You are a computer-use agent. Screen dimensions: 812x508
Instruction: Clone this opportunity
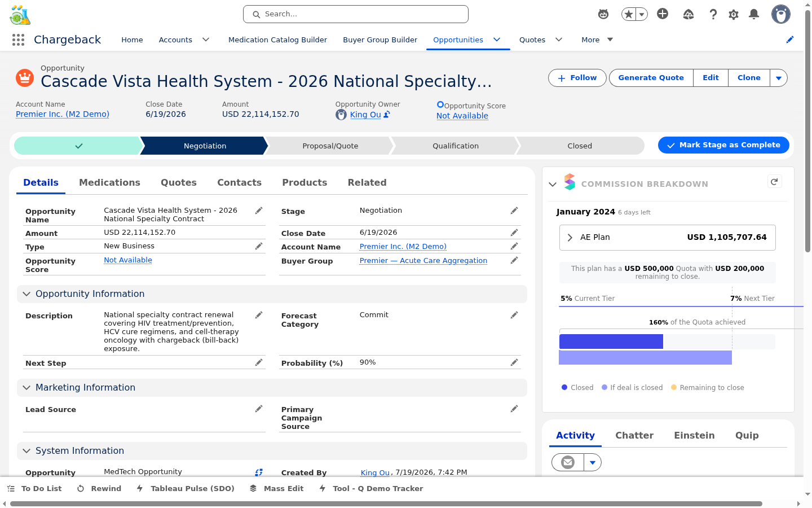pyautogui.click(x=749, y=78)
